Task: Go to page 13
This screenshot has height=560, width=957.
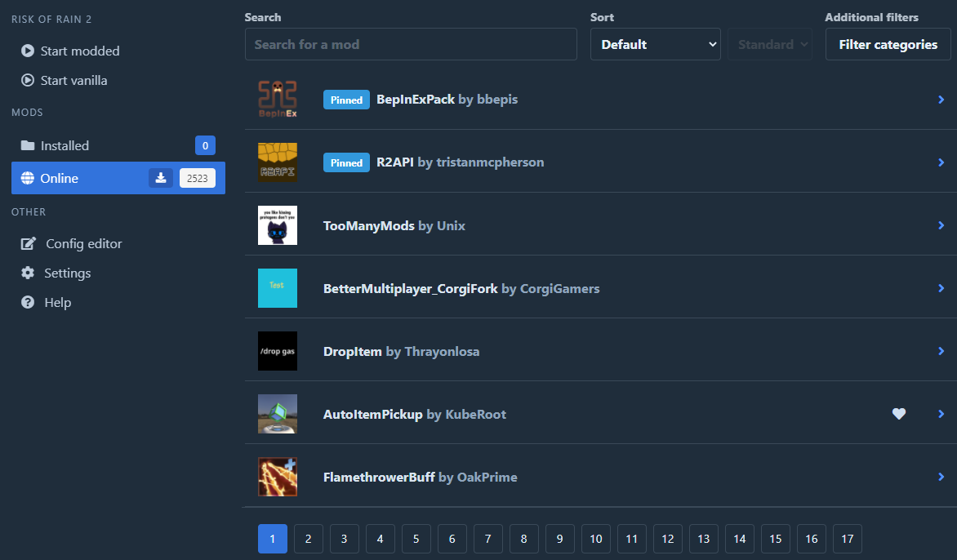Action: point(704,539)
